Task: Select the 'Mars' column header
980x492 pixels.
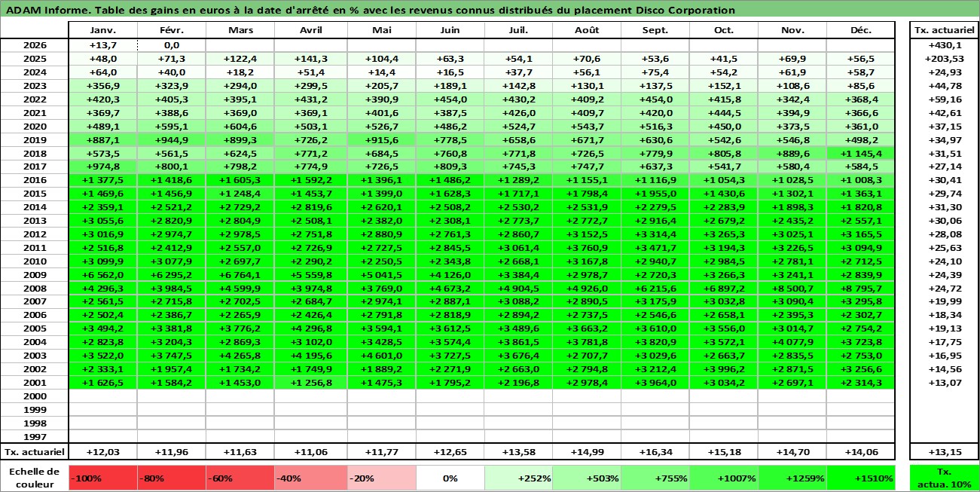Action: [240, 31]
